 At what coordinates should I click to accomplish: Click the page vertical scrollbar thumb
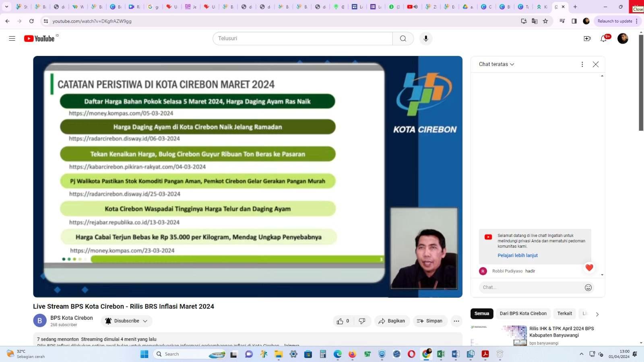point(641,82)
